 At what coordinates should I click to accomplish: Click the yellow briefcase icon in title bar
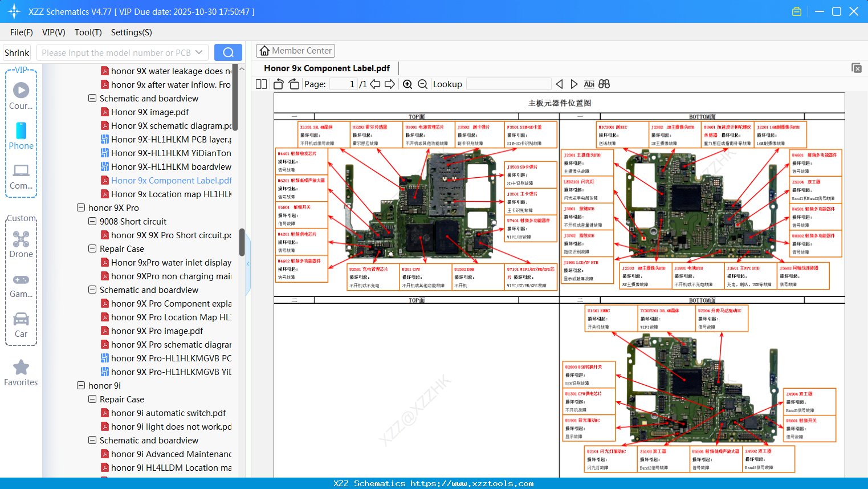tap(797, 11)
